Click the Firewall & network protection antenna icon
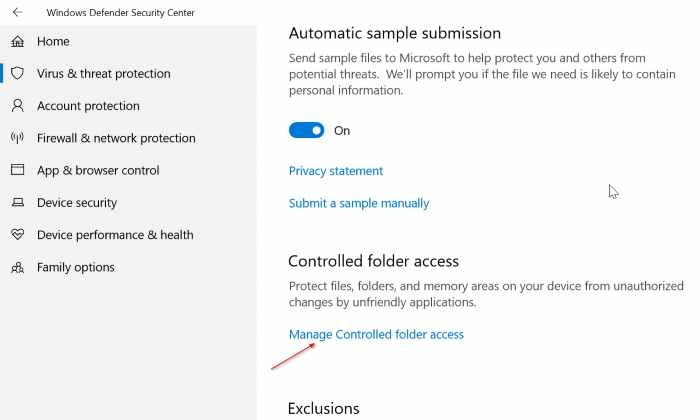700x420 pixels. 17,138
